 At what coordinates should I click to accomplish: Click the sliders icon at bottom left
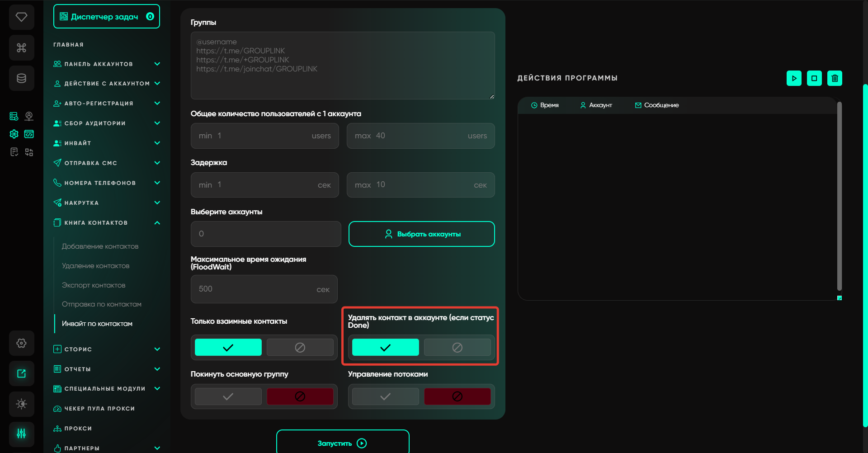click(x=21, y=434)
